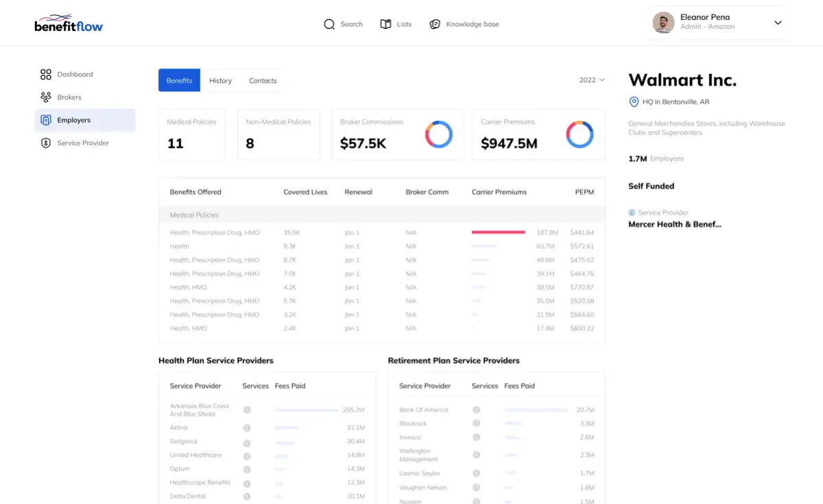Click services icon for Arkansas Blue Cross
The width and height of the screenshot is (823, 504).
tap(247, 410)
